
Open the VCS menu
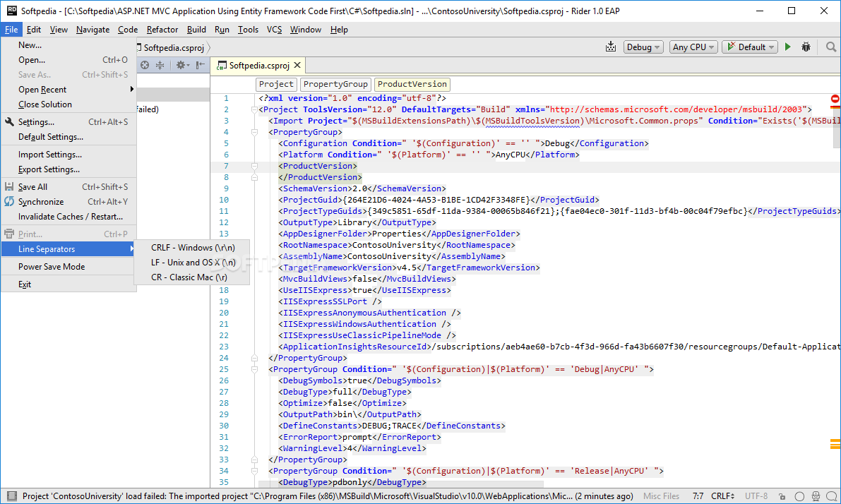pyautogui.click(x=274, y=30)
